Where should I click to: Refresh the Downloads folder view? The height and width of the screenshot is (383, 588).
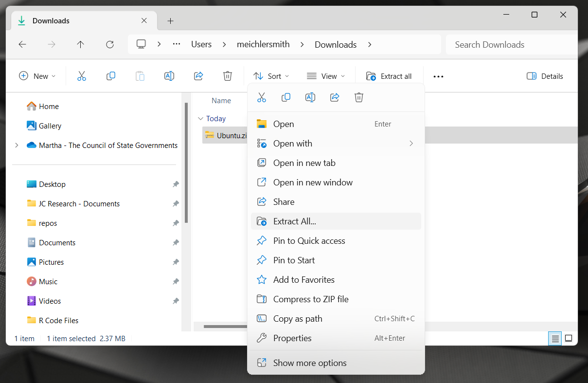coord(109,44)
